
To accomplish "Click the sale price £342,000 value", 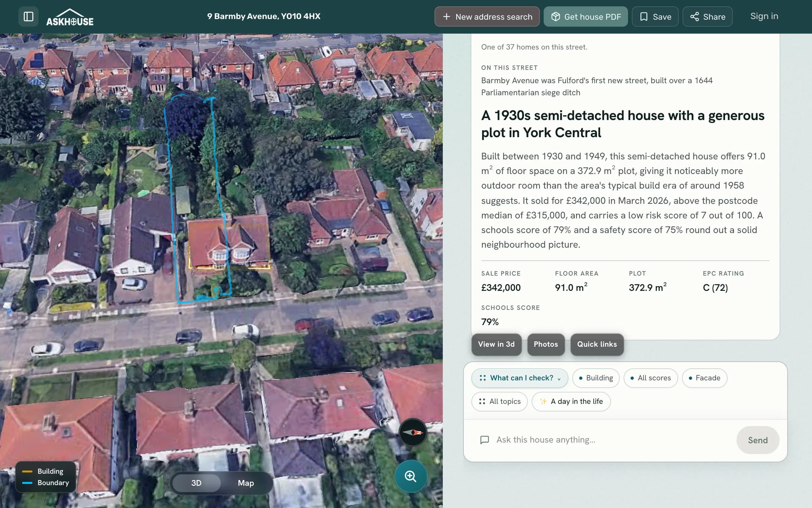I will tap(501, 288).
